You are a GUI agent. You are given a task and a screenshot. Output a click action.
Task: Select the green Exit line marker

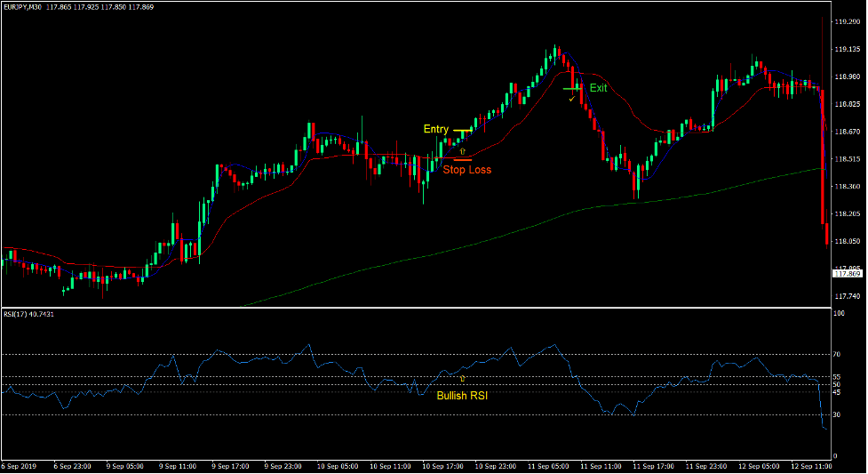pyautogui.click(x=572, y=89)
